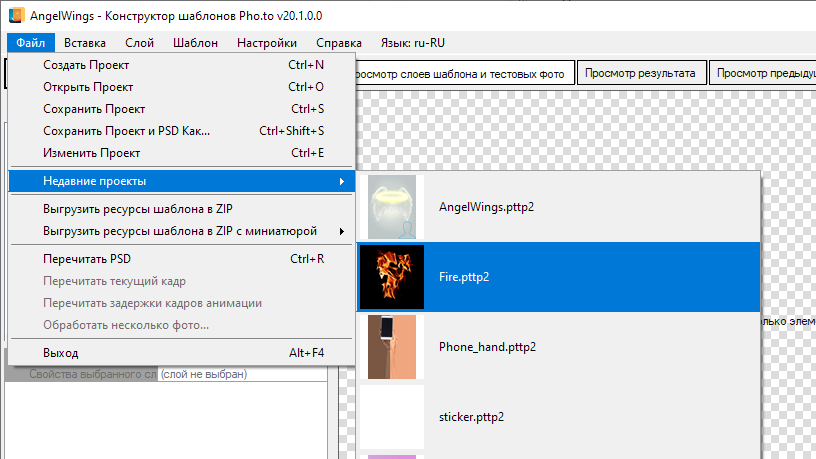Open recent project AngelWings.pttp2
This screenshot has width=816, height=459.
[558, 207]
